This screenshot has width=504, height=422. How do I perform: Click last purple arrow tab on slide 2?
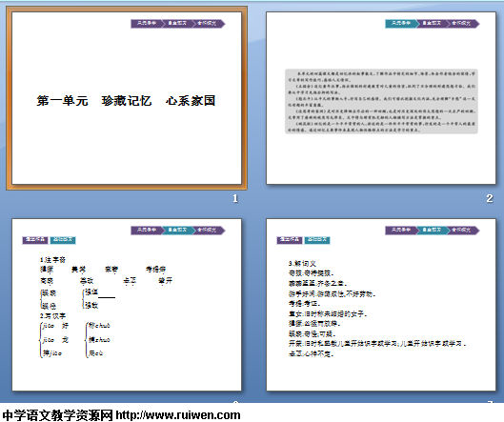point(463,24)
